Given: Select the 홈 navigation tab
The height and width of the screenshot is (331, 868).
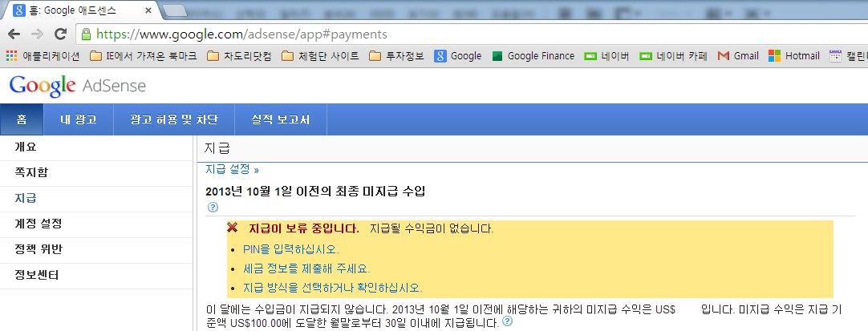Looking at the screenshot, I should [22, 119].
